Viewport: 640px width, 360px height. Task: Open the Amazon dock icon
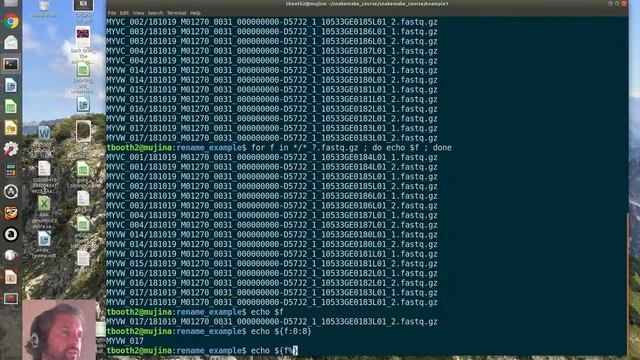click(11, 234)
